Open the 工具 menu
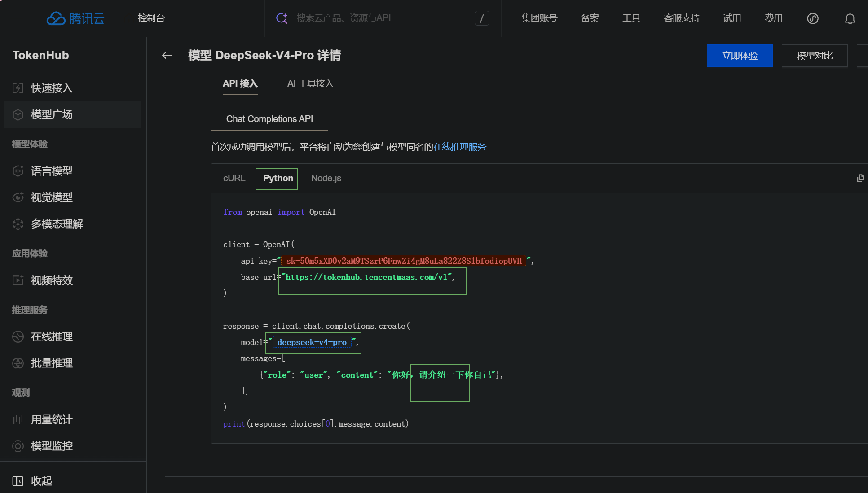This screenshot has width=868, height=493. (631, 18)
